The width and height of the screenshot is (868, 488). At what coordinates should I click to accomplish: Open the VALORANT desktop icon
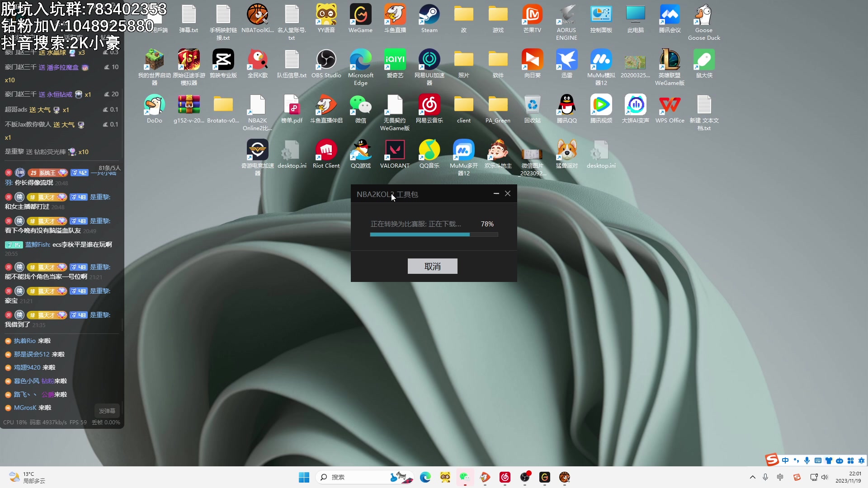pyautogui.click(x=395, y=155)
